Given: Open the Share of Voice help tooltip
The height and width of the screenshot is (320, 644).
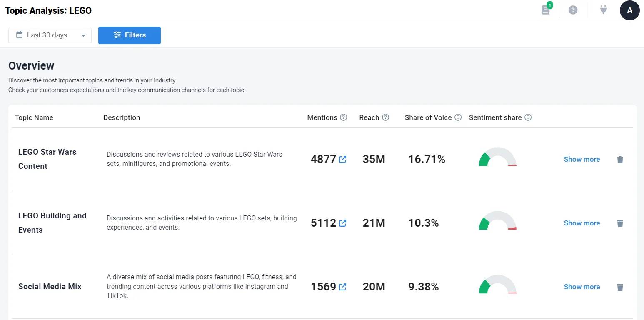Looking at the screenshot, I should point(458,117).
